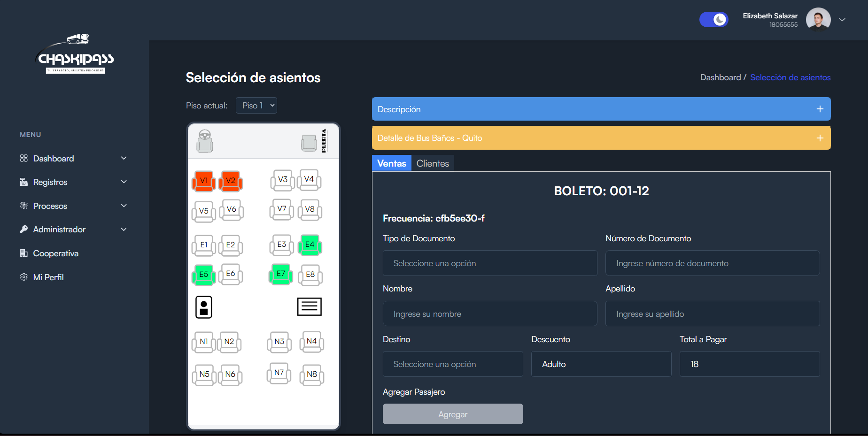Screen dimensions: 868x436
Task: Click the Ingrese su nombre input field
Action: (489, 314)
